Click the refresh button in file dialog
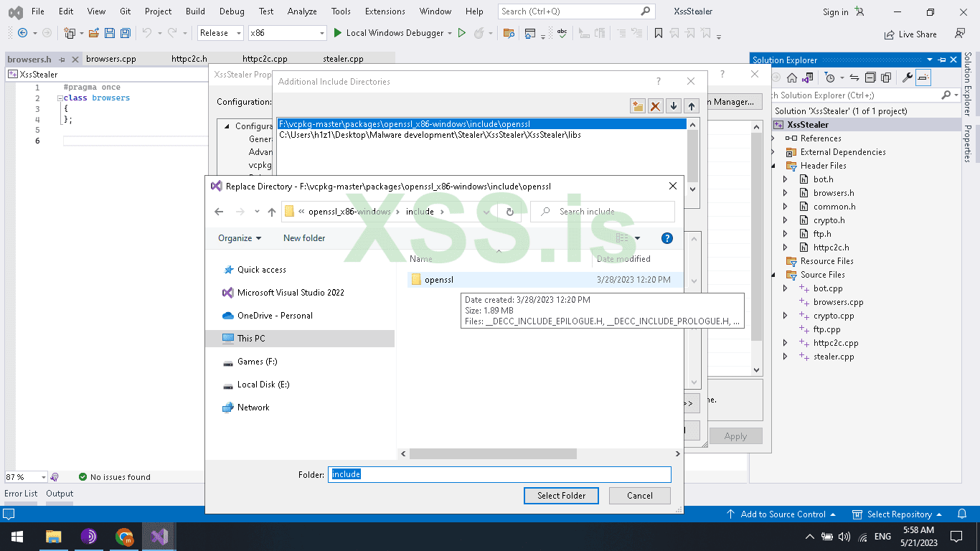980x551 pixels. click(x=510, y=212)
